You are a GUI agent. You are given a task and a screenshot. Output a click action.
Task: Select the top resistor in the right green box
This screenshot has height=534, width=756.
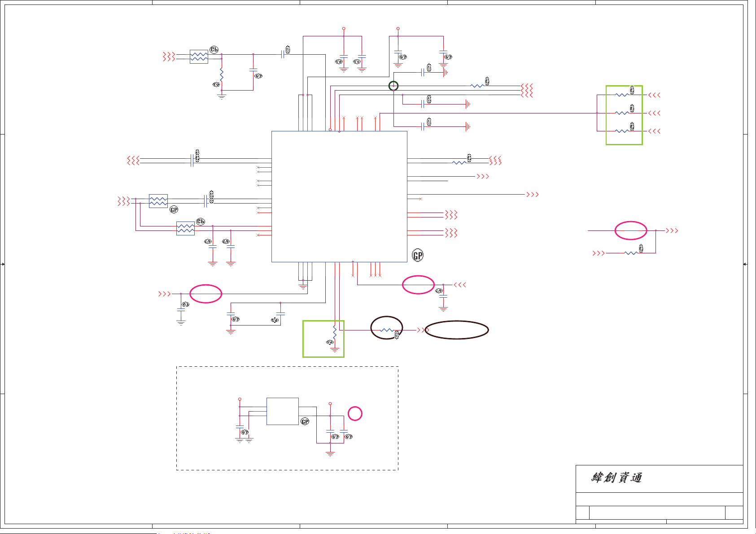click(622, 95)
